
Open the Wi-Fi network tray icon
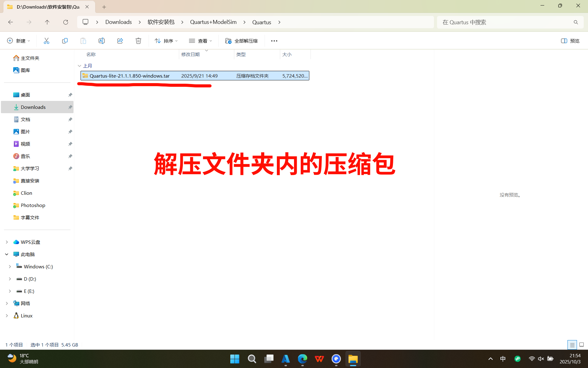click(532, 359)
